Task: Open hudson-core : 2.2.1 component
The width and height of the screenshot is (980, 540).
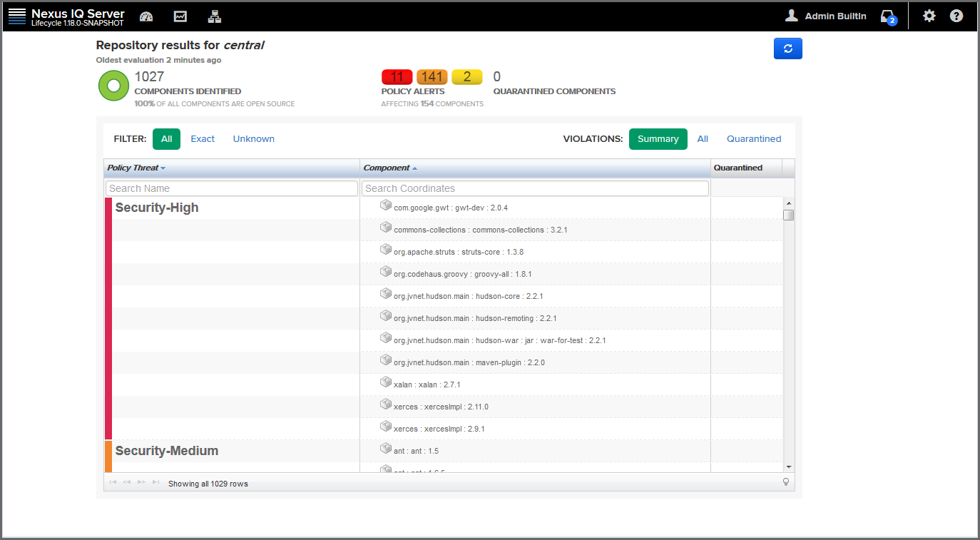Action: pos(469,296)
